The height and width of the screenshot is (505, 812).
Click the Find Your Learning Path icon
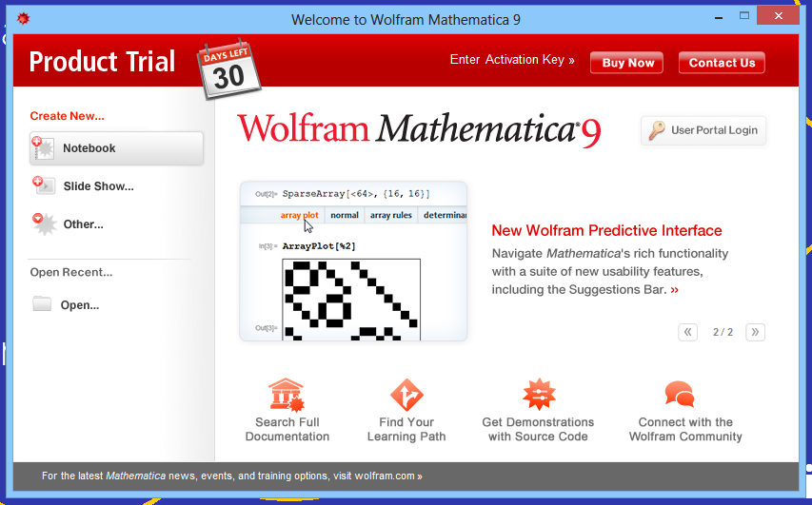coord(406,395)
